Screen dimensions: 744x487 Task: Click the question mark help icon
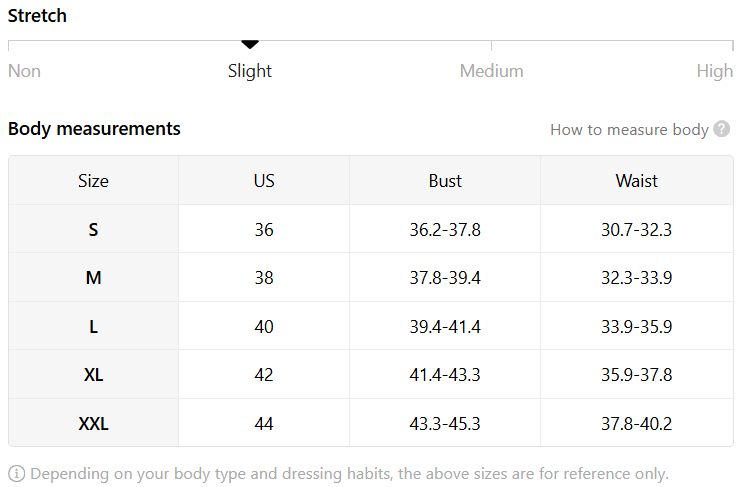point(722,129)
